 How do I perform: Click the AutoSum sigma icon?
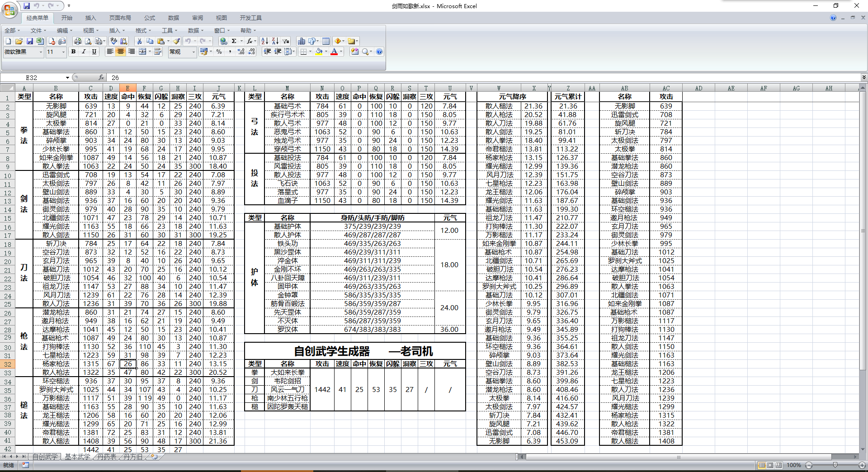coord(234,41)
